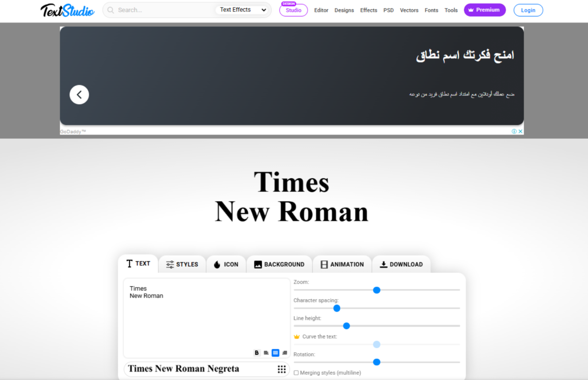Toggle bold formatting on the text
588x380 pixels.
tap(256, 353)
